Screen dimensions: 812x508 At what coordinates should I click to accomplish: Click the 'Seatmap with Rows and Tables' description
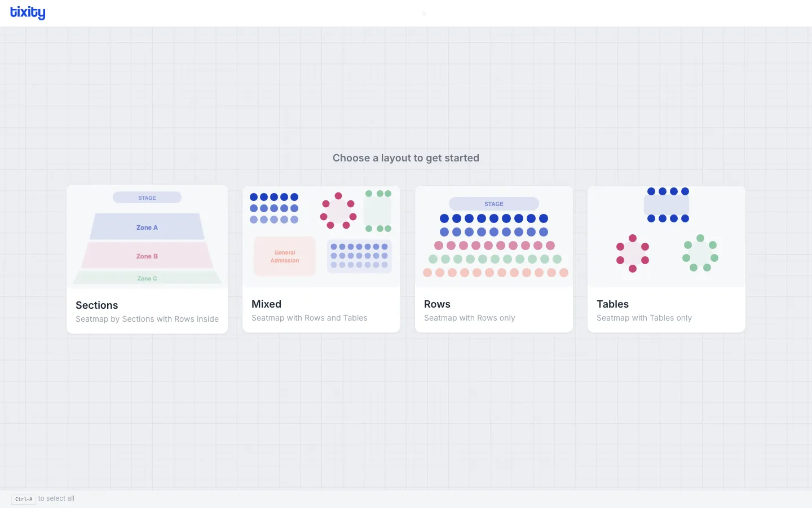tap(309, 317)
